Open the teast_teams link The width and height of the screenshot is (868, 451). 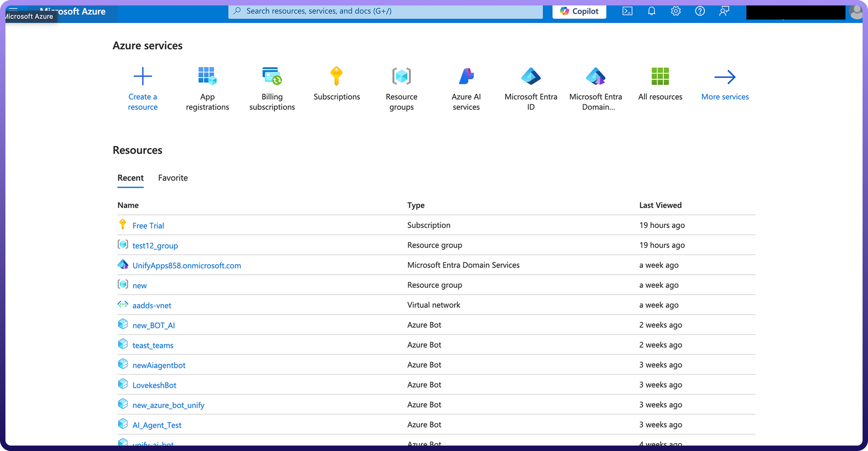coord(153,345)
